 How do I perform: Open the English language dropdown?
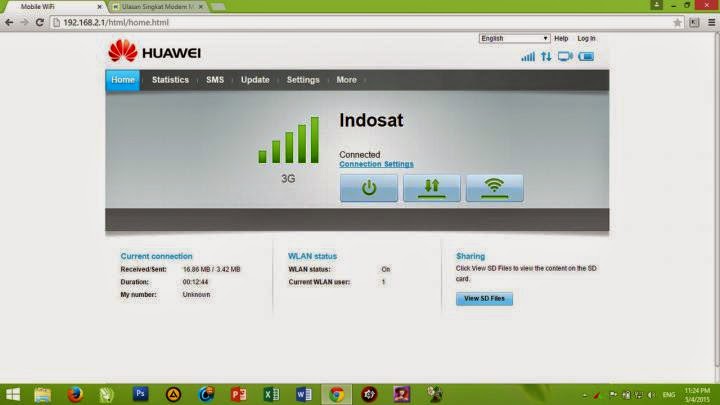514,39
